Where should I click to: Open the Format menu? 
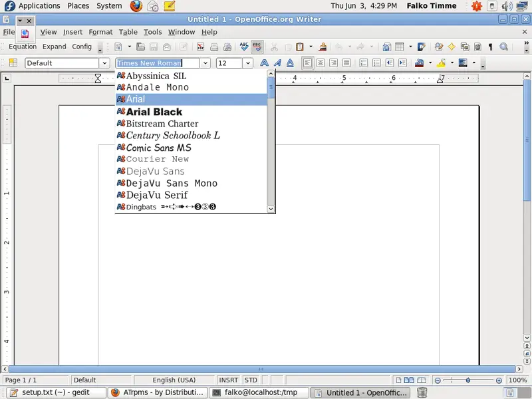click(x=100, y=32)
